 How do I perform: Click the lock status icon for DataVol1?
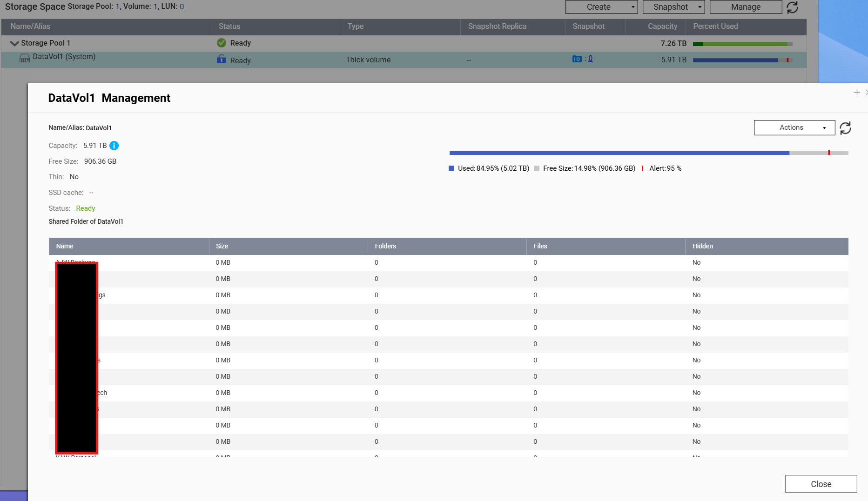(222, 59)
